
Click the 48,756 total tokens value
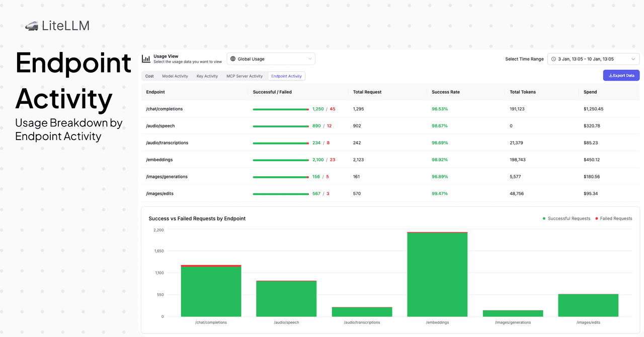point(517,193)
